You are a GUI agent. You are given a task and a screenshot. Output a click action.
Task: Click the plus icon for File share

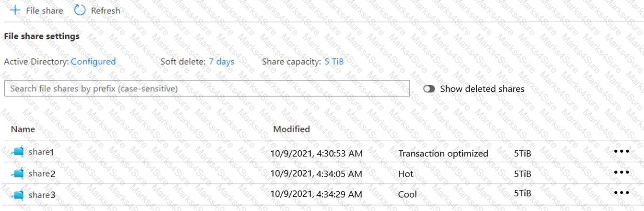point(15,10)
